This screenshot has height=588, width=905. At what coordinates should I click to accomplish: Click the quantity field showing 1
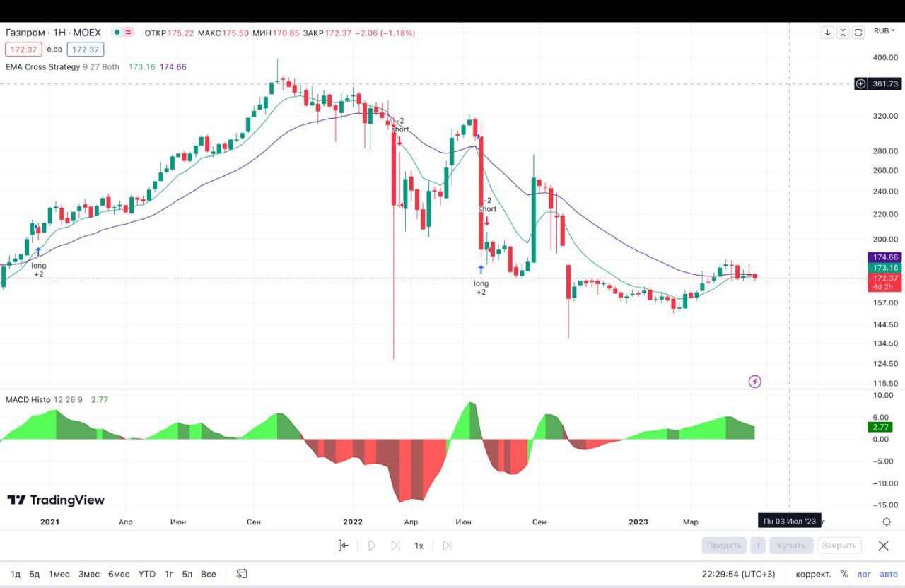758,546
